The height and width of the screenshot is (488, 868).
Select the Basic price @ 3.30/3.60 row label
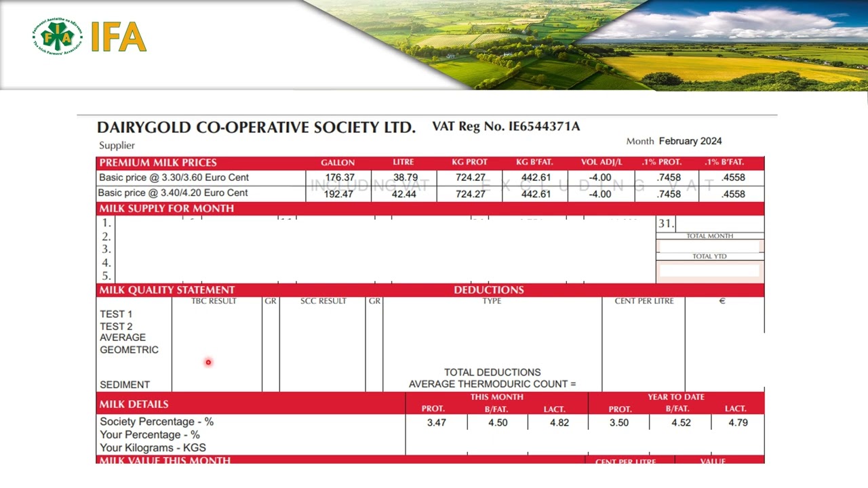click(x=174, y=178)
